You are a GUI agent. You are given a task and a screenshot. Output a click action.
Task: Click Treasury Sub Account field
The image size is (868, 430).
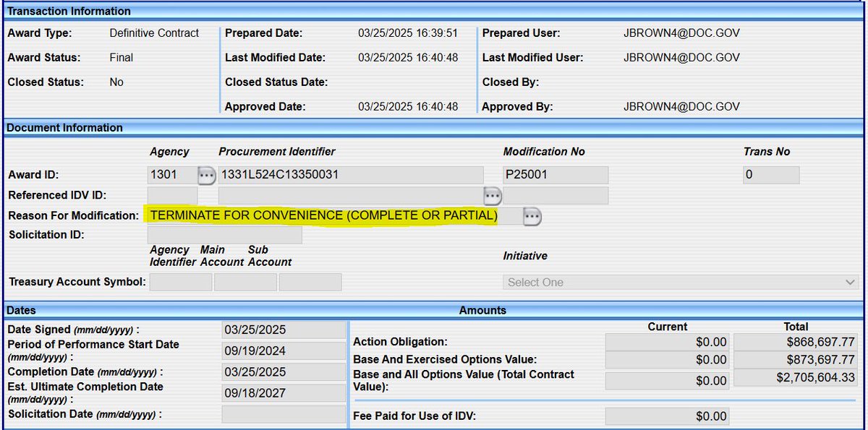tap(310, 282)
